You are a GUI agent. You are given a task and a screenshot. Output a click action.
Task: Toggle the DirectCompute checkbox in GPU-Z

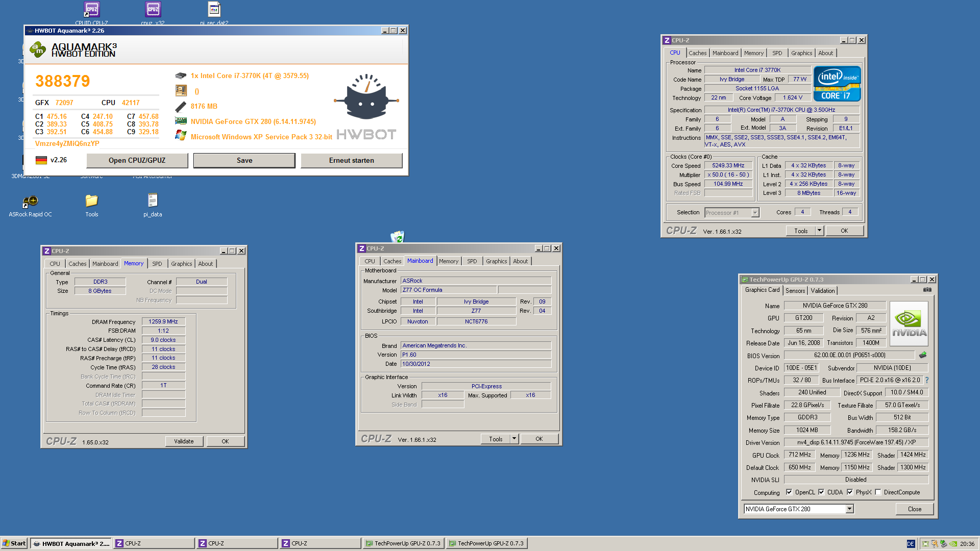(878, 492)
